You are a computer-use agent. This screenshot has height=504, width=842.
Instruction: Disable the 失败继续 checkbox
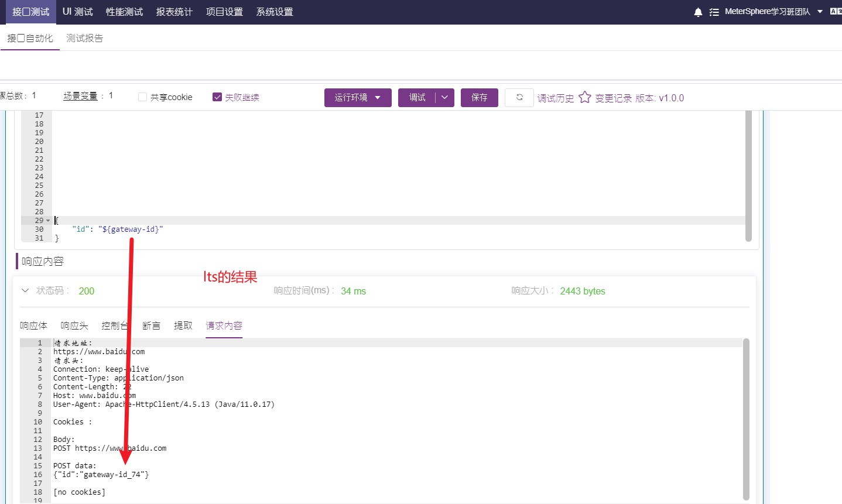tap(217, 97)
